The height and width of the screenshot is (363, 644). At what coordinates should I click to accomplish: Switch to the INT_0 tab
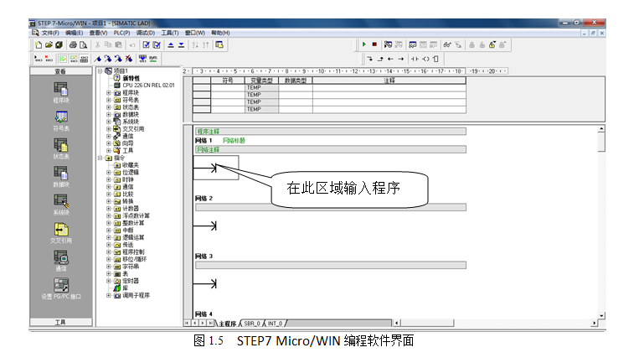[276, 324]
